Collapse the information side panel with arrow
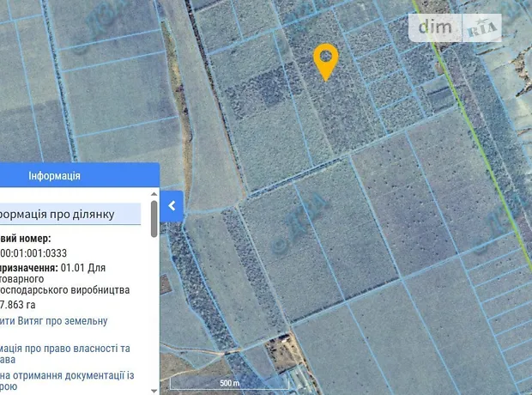532x395 pixels. click(172, 206)
